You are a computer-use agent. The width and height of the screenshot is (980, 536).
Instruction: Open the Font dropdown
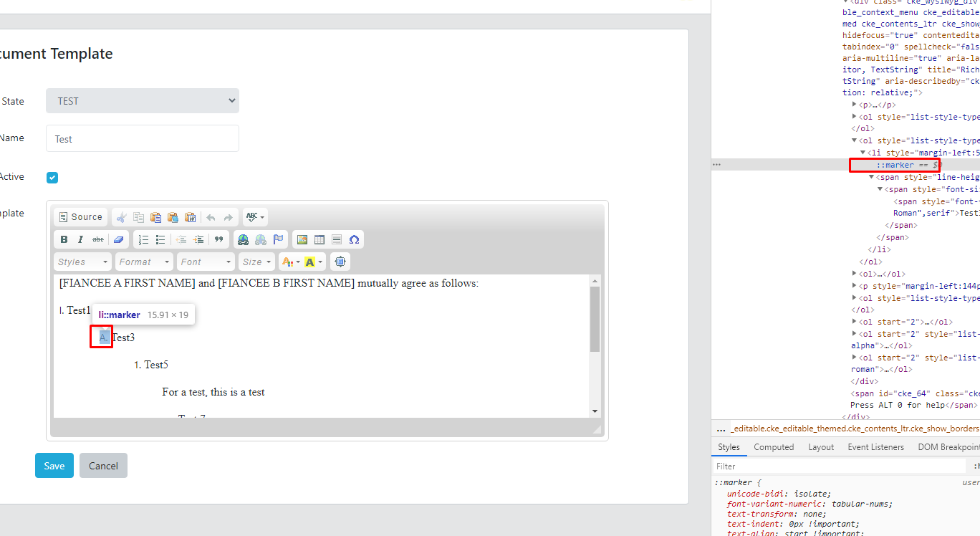tap(206, 262)
